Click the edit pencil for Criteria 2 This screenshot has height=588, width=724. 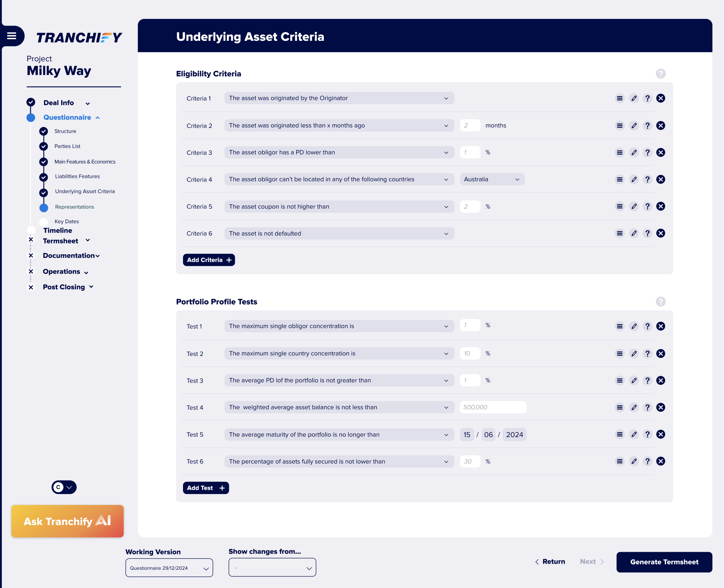coord(634,126)
